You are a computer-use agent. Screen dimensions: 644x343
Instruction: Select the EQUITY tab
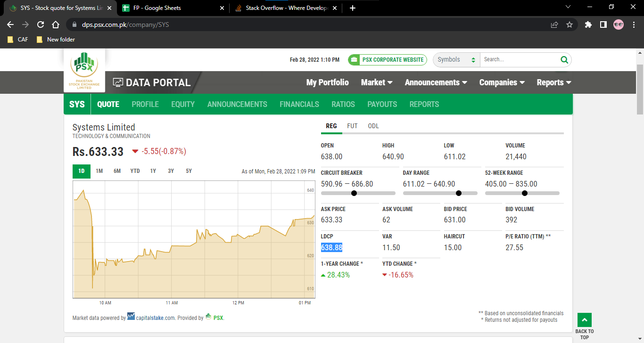183,104
